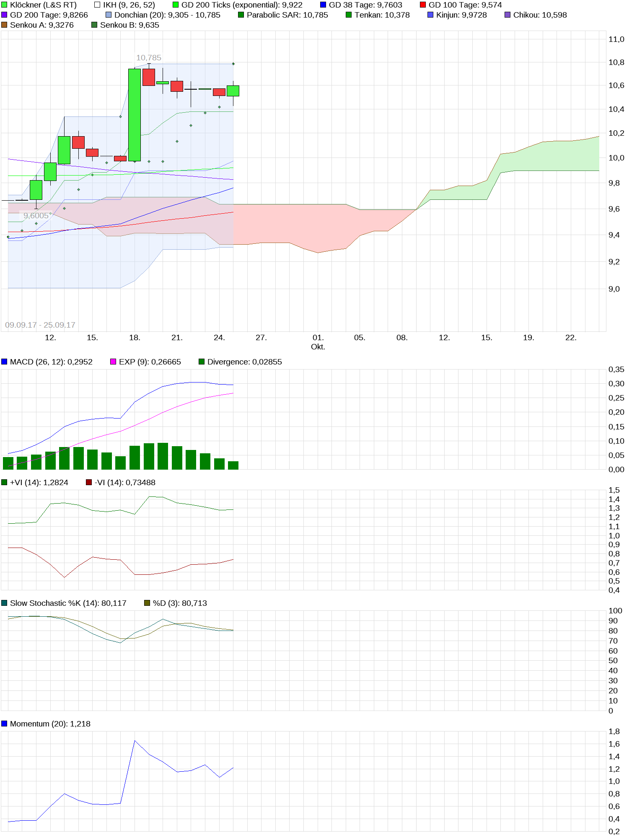Click the '18.' date axis label
637x840 pixels.
135,338
